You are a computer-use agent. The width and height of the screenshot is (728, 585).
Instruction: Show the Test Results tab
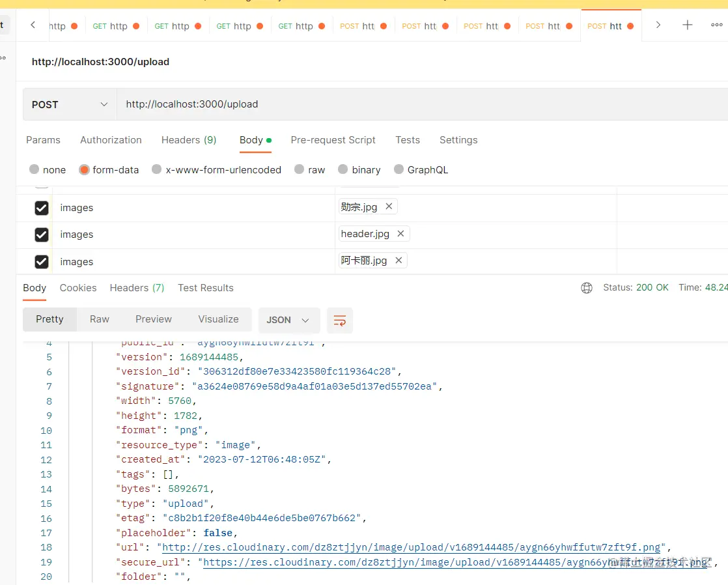click(206, 288)
